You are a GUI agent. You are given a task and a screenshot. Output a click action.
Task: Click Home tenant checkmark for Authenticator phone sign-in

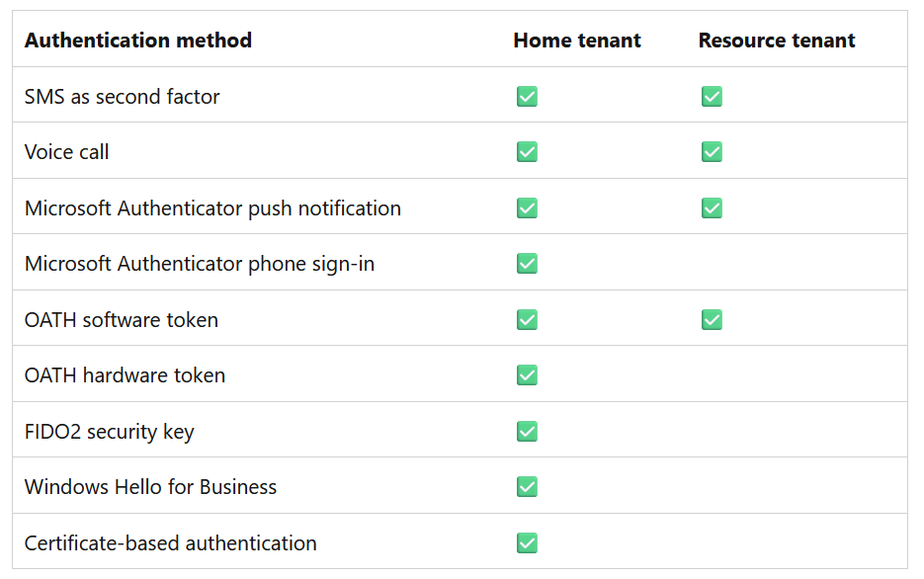pos(527,263)
